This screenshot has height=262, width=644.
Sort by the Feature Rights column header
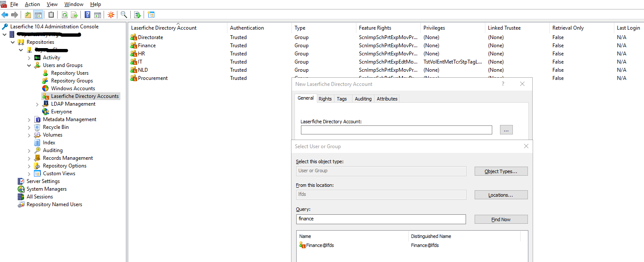pyautogui.click(x=388, y=28)
